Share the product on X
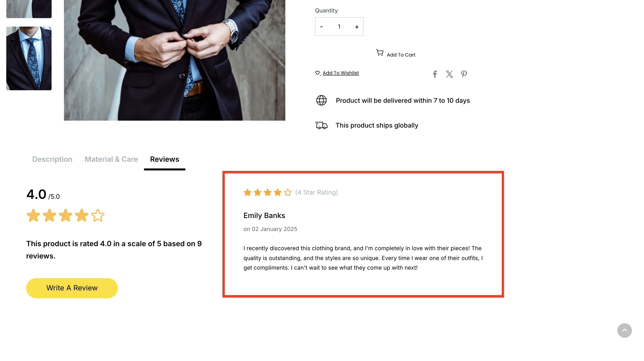 pyautogui.click(x=449, y=74)
